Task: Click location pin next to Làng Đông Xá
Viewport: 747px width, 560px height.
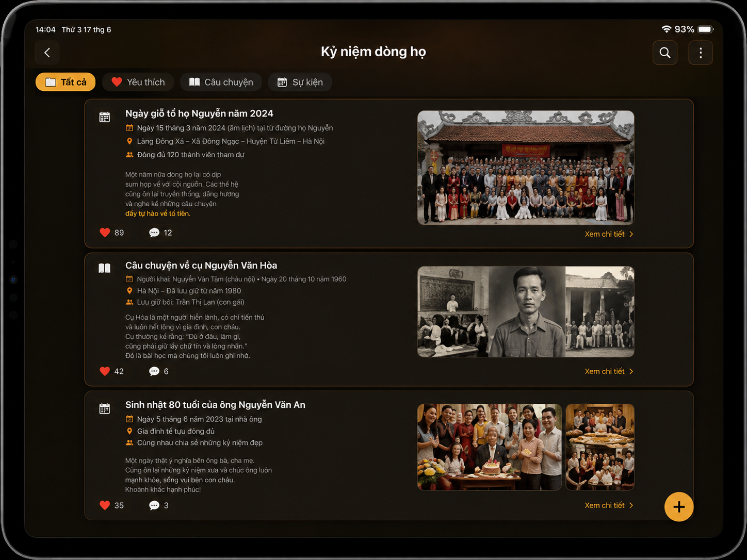Action: point(129,141)
